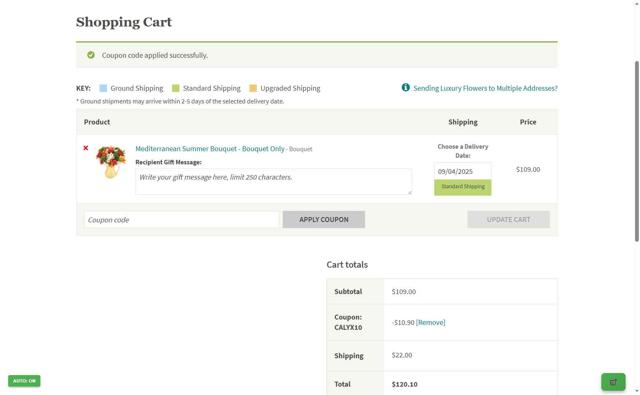The image size is (640, 395).
Task: Click the coupon discount -$10.90
Action: pos(403,322)
